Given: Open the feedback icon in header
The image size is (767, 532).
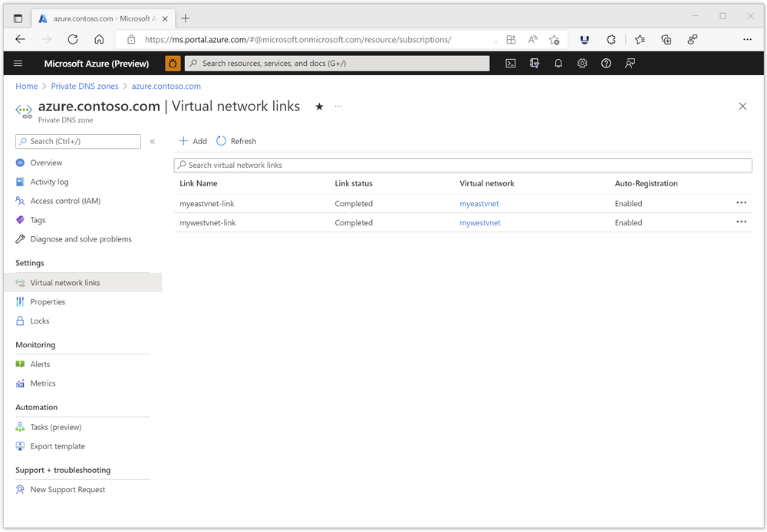Looking at the screenshot, I should 630,64.
